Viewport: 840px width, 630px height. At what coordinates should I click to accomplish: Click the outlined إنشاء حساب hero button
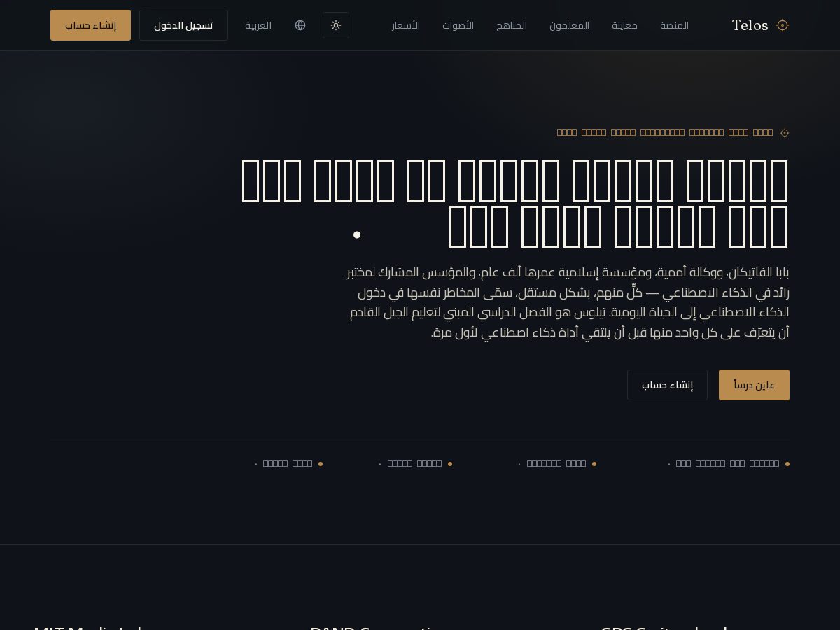(x=667, y=385)
